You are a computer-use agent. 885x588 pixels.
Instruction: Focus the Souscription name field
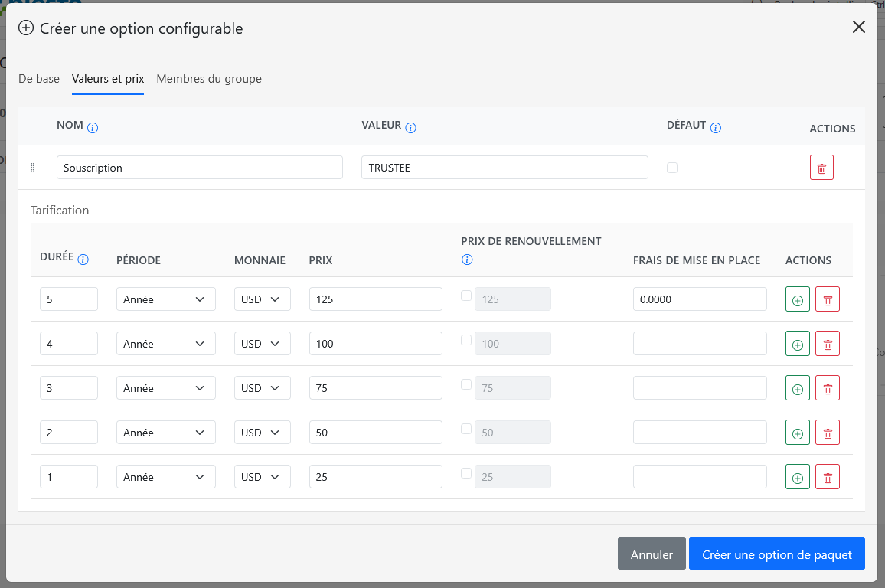[x=200, y=168]
